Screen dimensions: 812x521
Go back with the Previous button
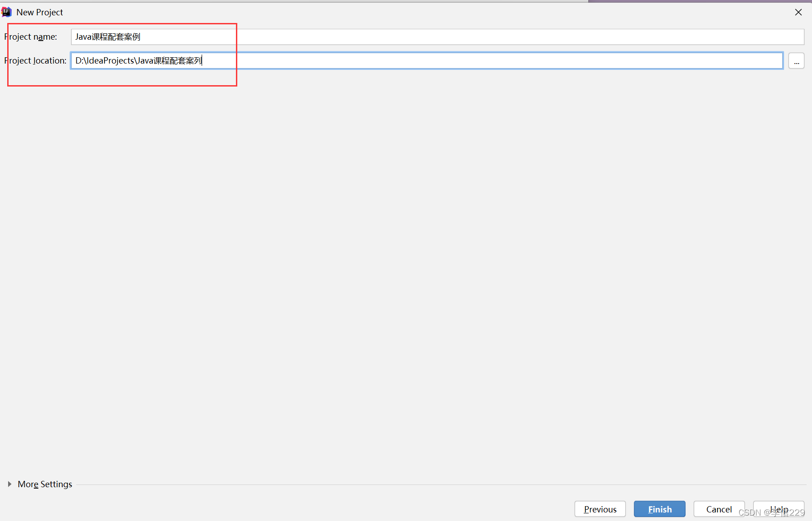tap(600, 509)
